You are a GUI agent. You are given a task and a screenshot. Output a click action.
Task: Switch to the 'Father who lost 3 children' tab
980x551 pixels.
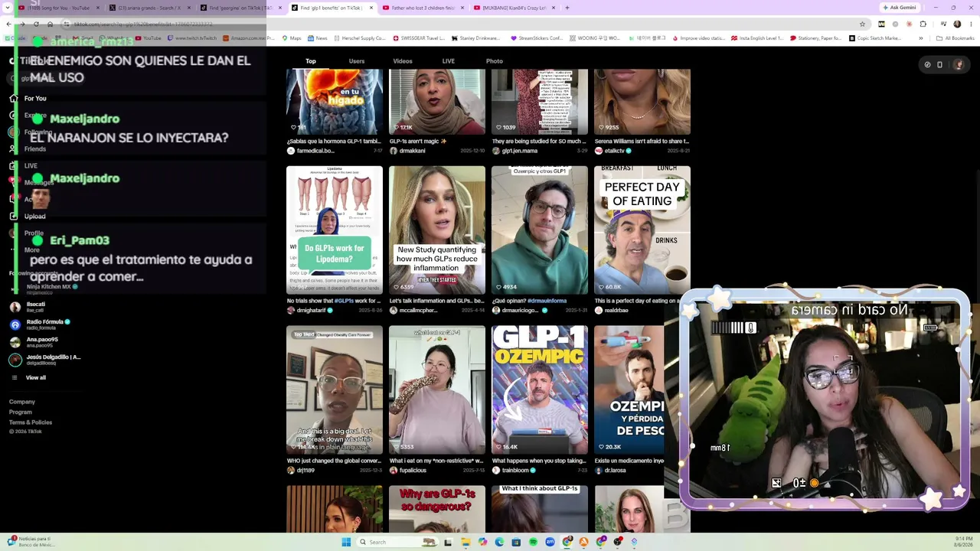tap(423, 8)
